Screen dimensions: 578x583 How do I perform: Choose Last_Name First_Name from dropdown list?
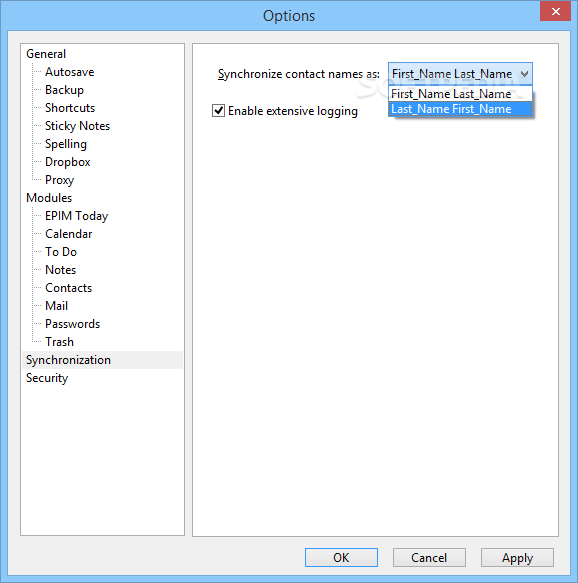(461, 109)
